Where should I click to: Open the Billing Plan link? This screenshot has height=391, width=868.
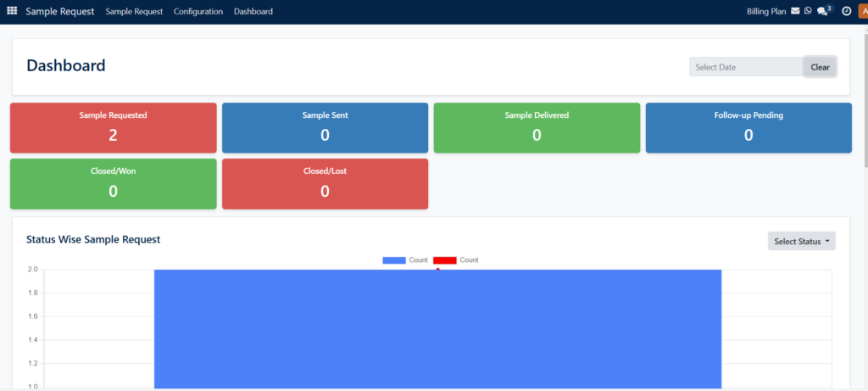766,11
